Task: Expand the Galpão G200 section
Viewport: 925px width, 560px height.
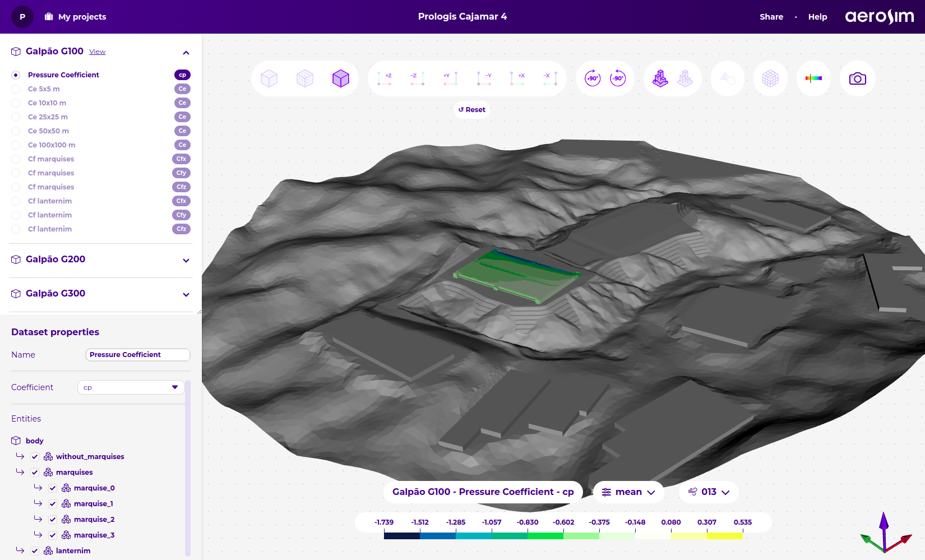Action: coord(186,261)
